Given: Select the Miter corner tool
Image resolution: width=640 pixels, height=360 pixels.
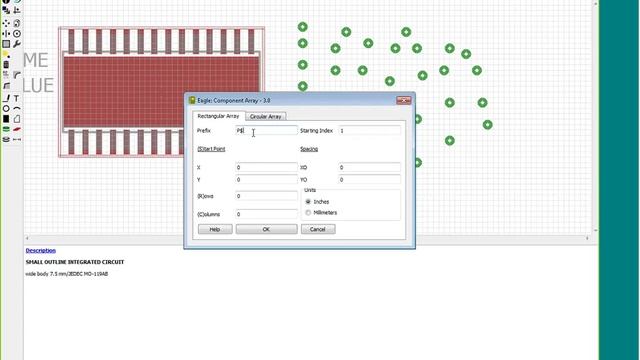Looking at the screenshot, I should click(x=17, y=75).
